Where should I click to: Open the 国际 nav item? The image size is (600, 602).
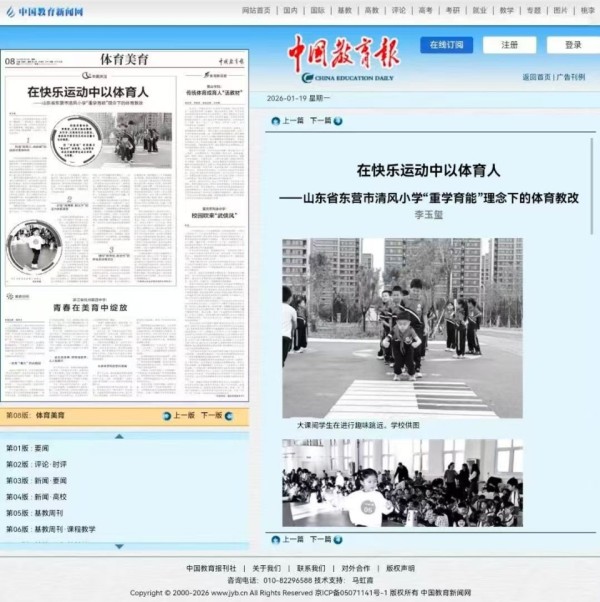(x=317, y=10)
